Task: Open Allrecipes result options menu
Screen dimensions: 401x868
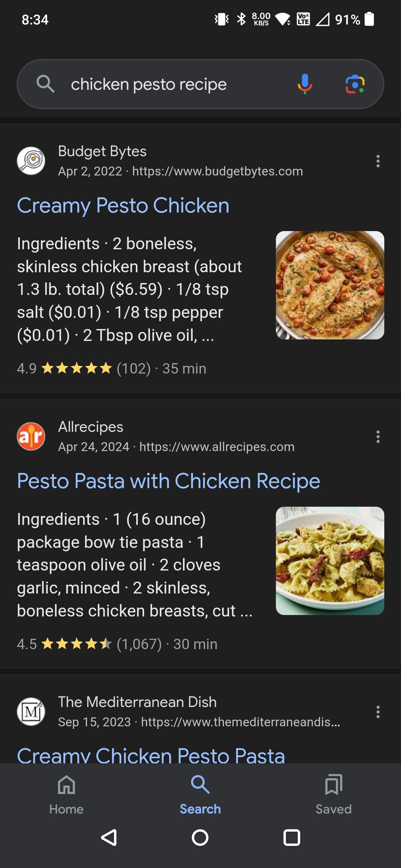Action: click(x=378, y=437)
